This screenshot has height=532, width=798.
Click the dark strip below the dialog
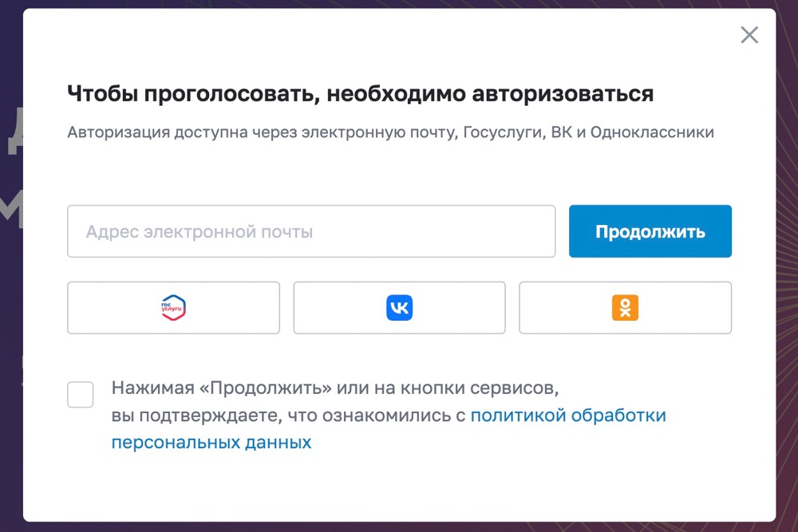[399, 527]
